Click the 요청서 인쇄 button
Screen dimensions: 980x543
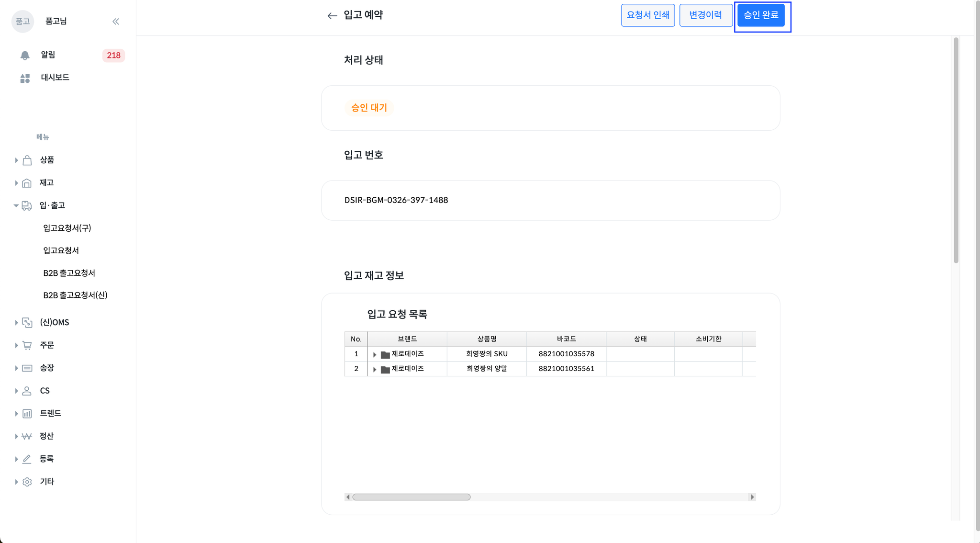648,15
